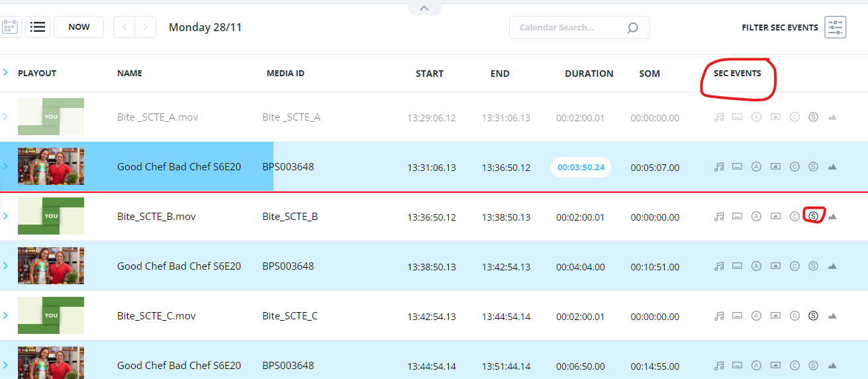Click the magnifier icon in Calendar Search

tap(632, 28)
